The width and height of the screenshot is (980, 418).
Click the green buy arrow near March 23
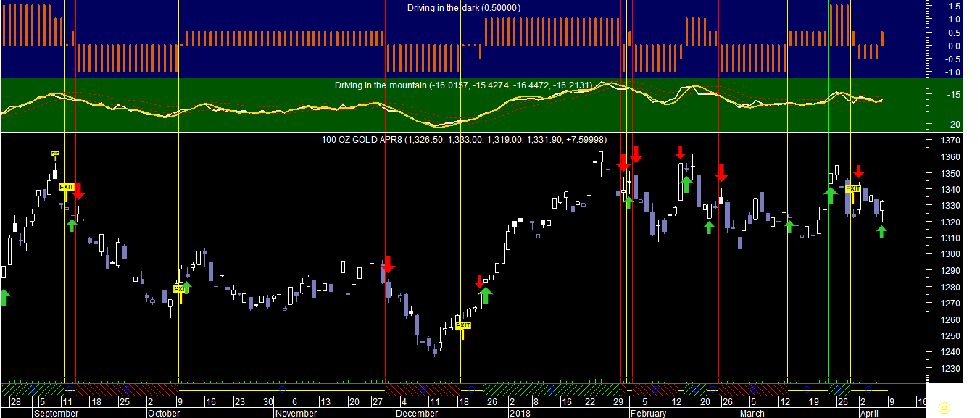click(831, 194)
